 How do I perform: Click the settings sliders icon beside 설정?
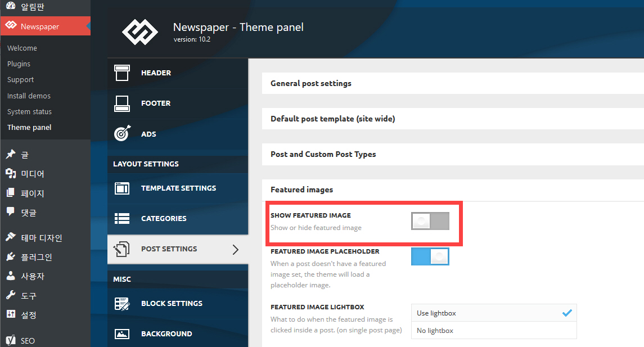[11, 314]
